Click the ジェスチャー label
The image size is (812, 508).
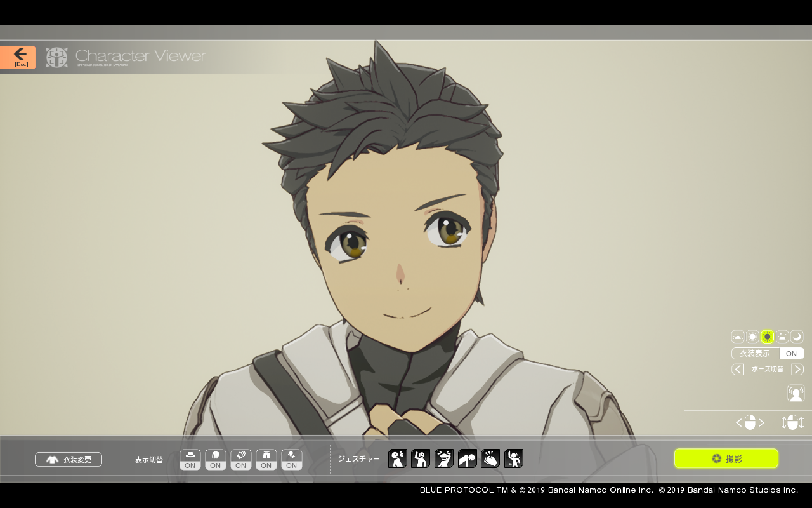[359, 458]
